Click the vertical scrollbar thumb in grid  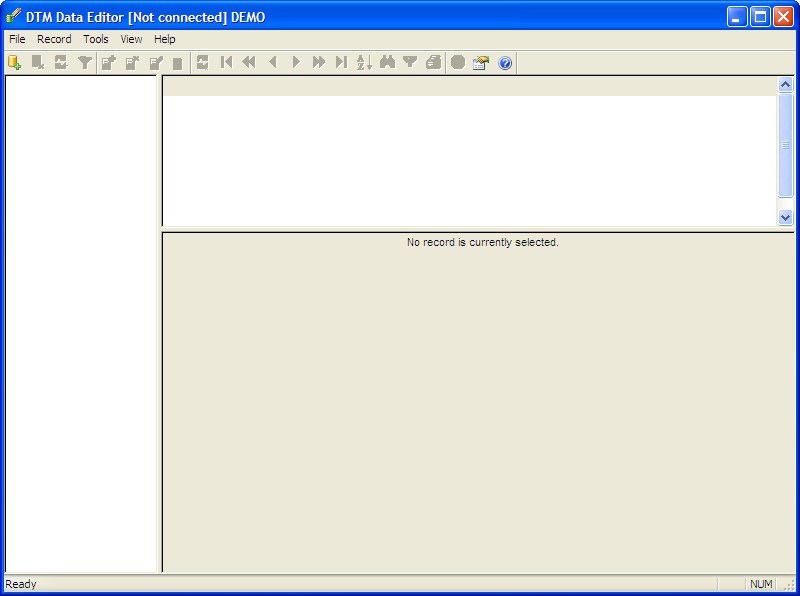coord(785,145)
